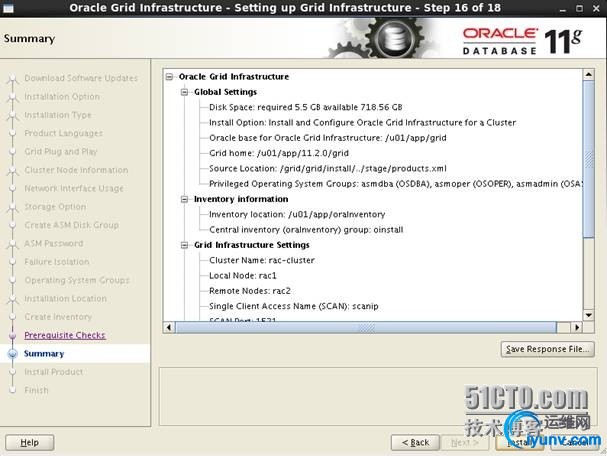Click the Grid Infrastructure Settings tree label
Screen dimensions: 607x456
coord(252,245)
